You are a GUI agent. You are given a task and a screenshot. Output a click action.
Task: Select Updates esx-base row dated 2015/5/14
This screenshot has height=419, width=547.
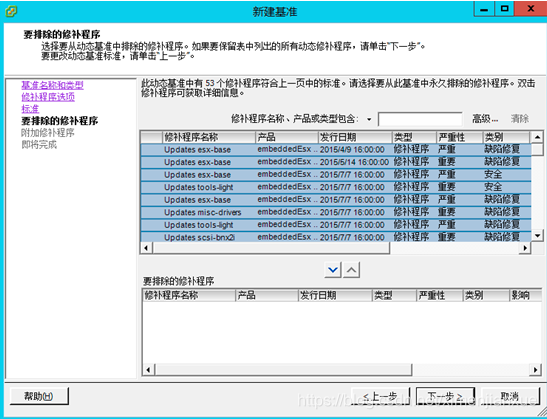pos(336,162)
